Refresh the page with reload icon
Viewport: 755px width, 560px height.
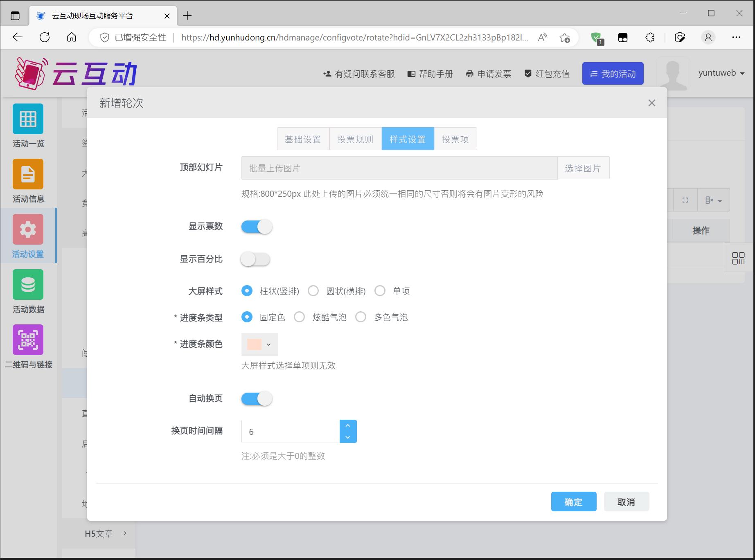pos(45,38)
